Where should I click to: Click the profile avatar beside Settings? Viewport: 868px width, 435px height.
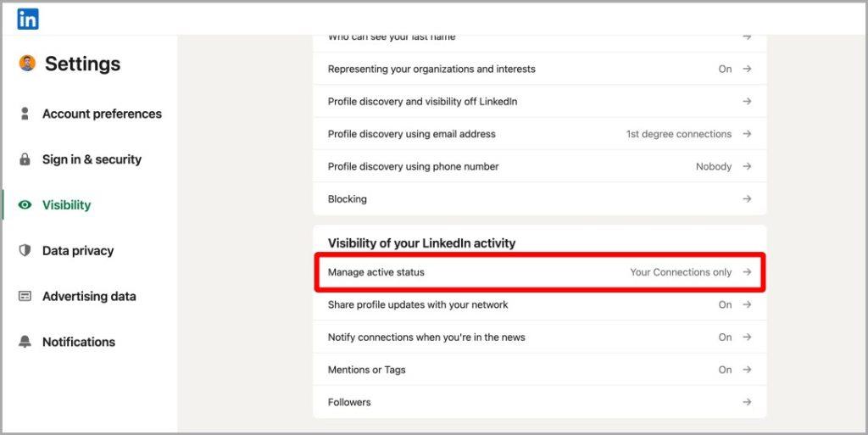[x=27, y=63]
